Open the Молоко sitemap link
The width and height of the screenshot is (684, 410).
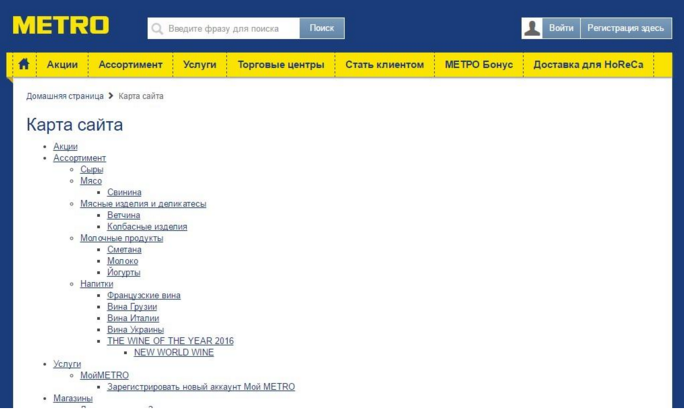point(123,261)
